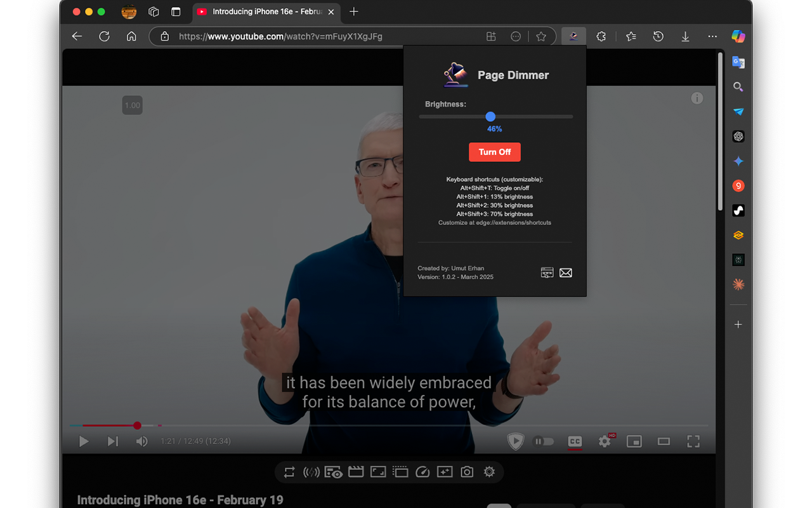The height and width of the screenshot is (508, 812).
Task: Toggle the loop button below the video
Action: [x=290, y=472]
